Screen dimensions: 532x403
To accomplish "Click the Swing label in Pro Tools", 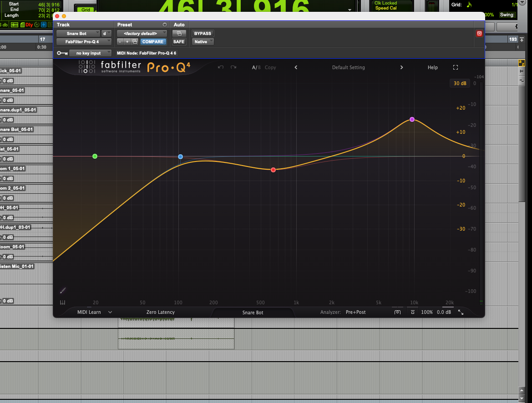I will 507,15.
